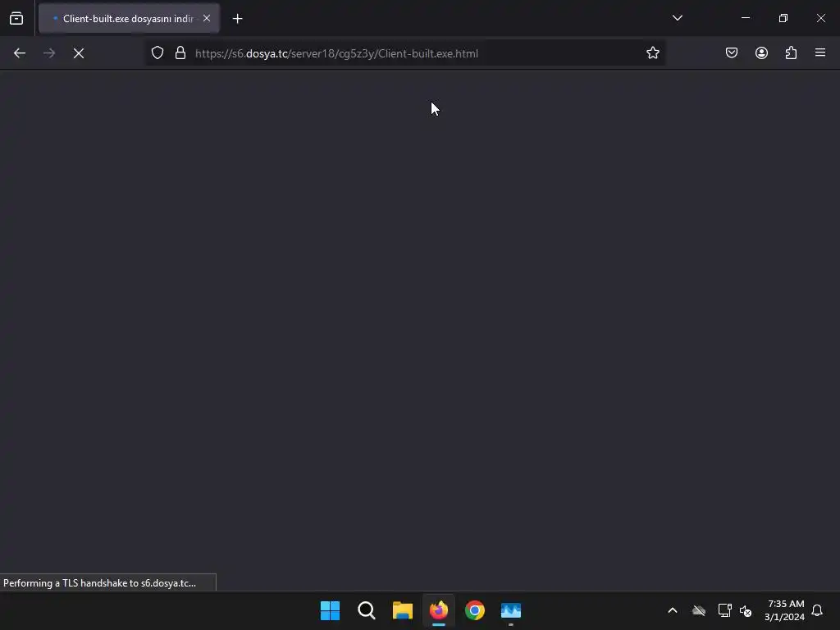Screen dimensions: 840x630
Task: Open Google Chrome from taskbar
Action: (475, 610)
